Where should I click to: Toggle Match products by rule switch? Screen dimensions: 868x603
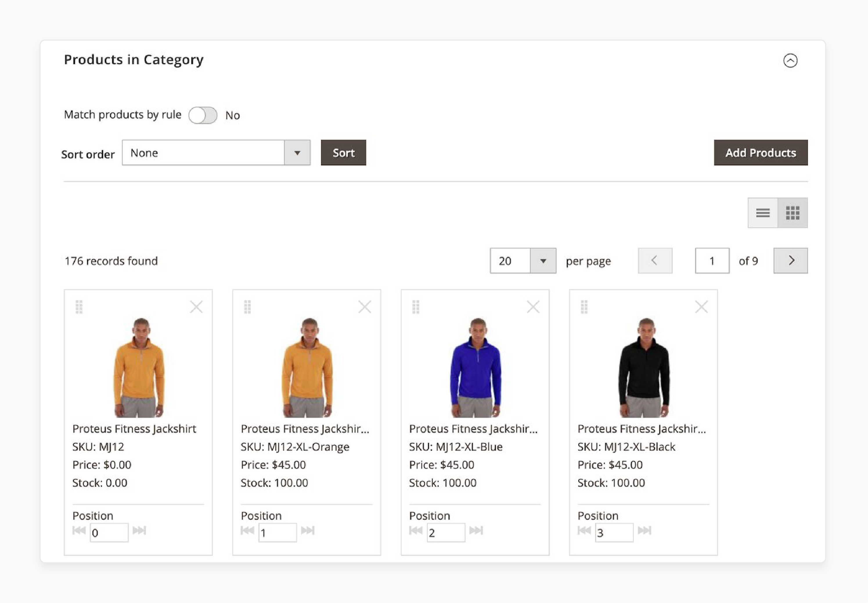[x=203, y=115]
